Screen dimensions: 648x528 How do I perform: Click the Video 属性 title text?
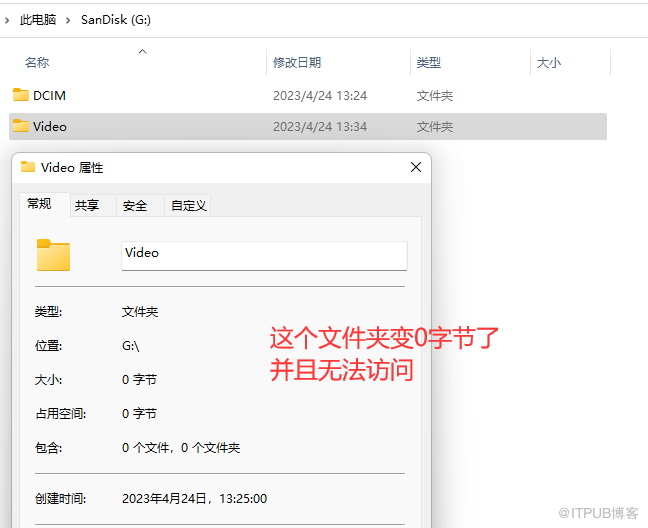click(72, 167)
